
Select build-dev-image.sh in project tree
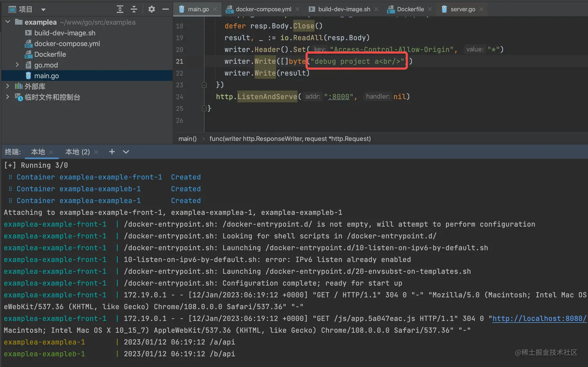tap(65, 33)
